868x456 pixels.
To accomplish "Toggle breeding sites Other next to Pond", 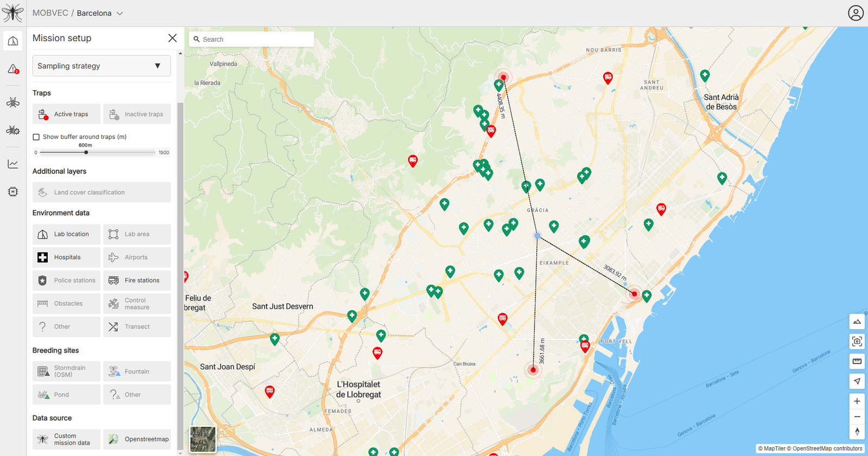I will pos(137,395).
